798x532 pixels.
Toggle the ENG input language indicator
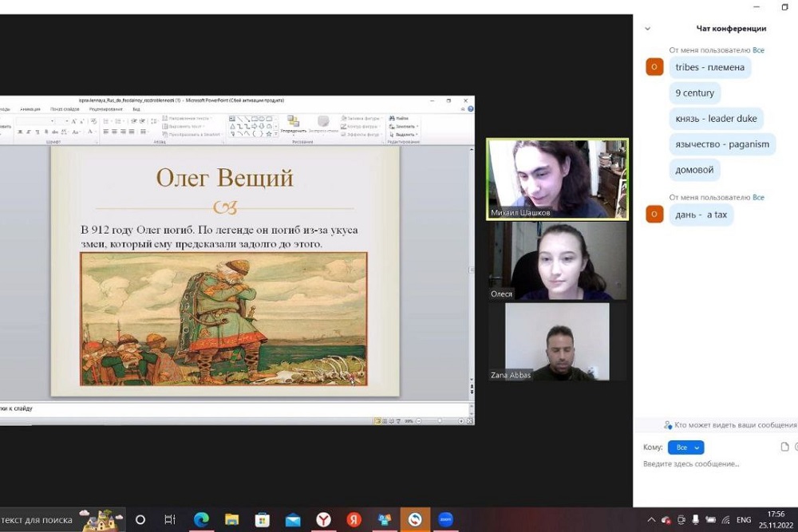(744, 520)
